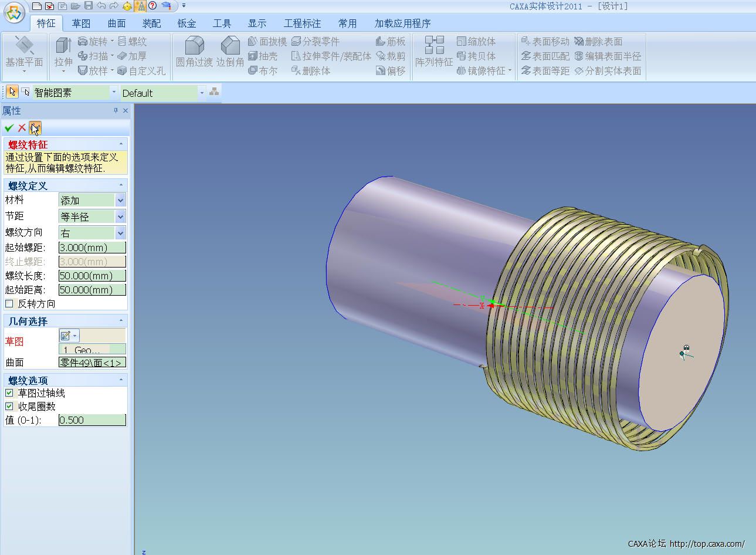The width and height of the screenshot is (756, 555).
Task: Click the 抽壳 shell tool
Action: coord(263,56)
